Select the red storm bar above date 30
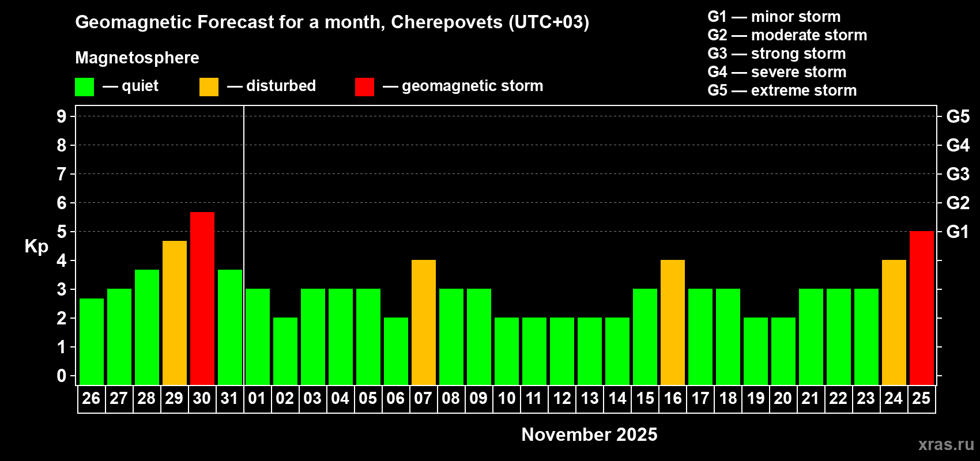The width and height of the screenshot is (980, 461). point(202,298)
